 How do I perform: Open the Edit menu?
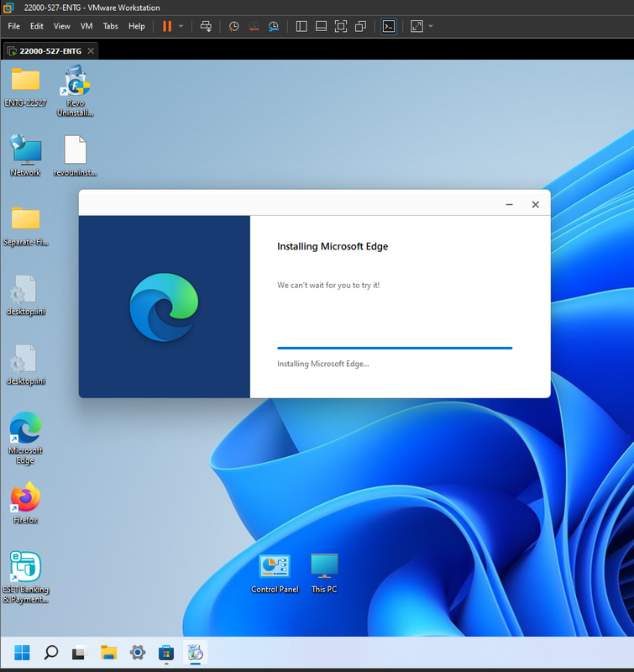tap(36, 26)
